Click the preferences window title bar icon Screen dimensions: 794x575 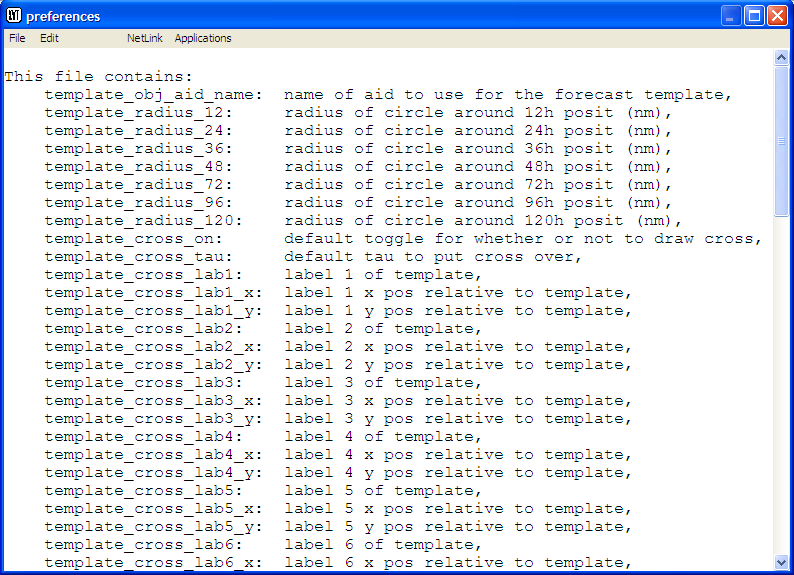14,16
